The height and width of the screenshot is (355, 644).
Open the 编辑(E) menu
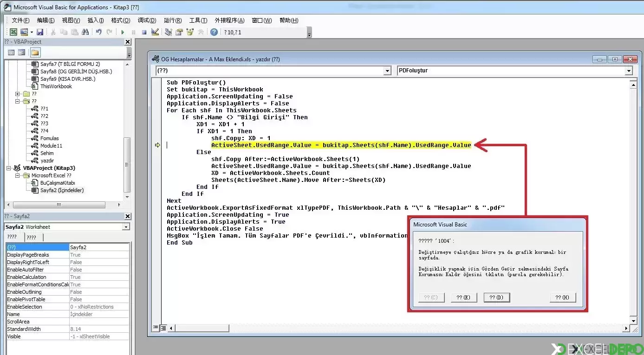pos(46,20)
